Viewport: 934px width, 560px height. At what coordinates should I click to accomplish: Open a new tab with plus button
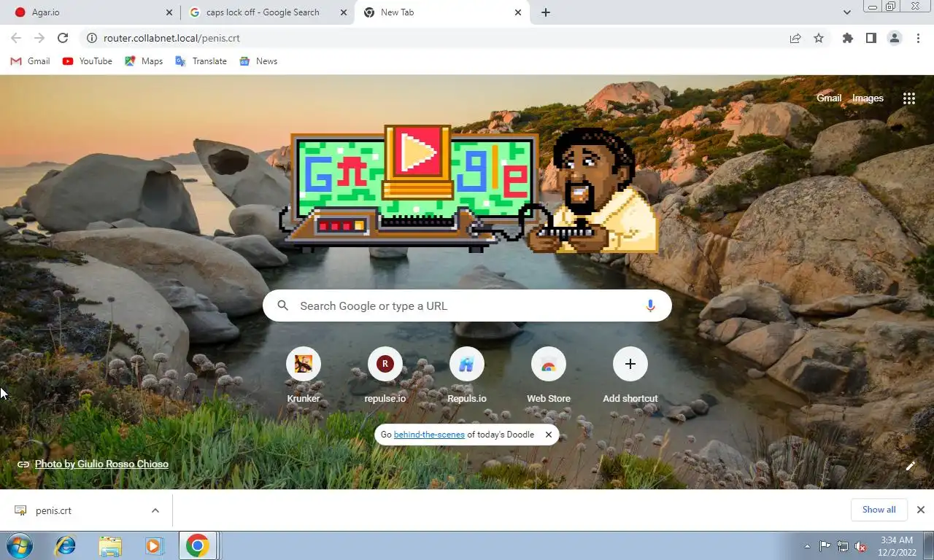pos(546,12)
